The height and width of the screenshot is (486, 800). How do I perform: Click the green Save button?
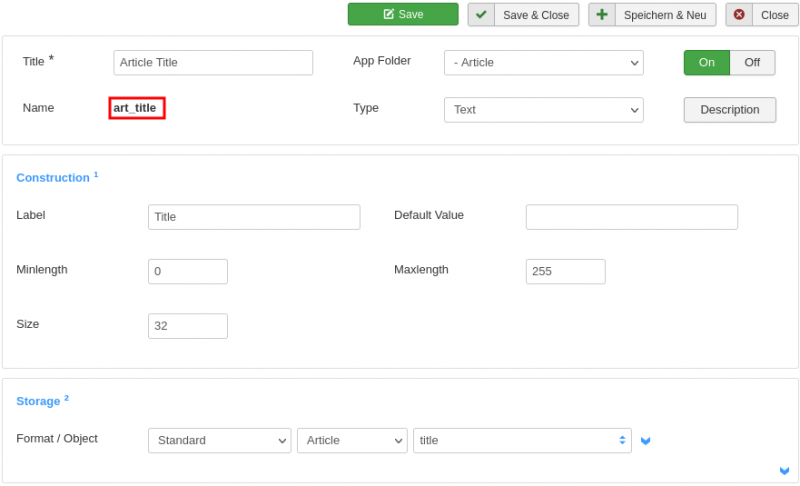(403, 14)
